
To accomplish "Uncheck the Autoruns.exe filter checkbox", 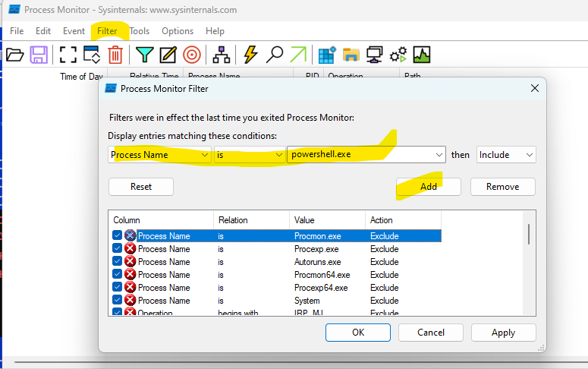I will 117,261.
